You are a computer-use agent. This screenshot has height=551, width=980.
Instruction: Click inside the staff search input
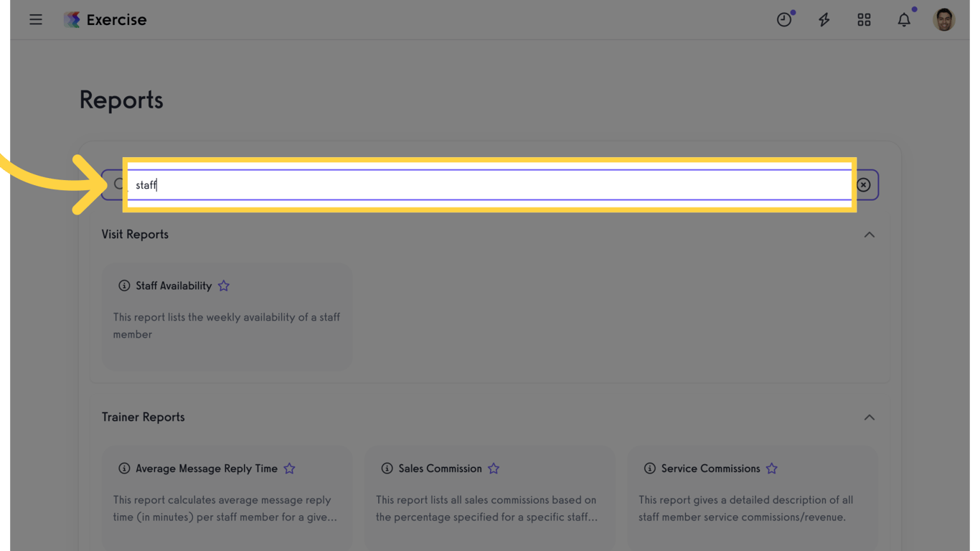pyautogui.click(x=430, y=184)
